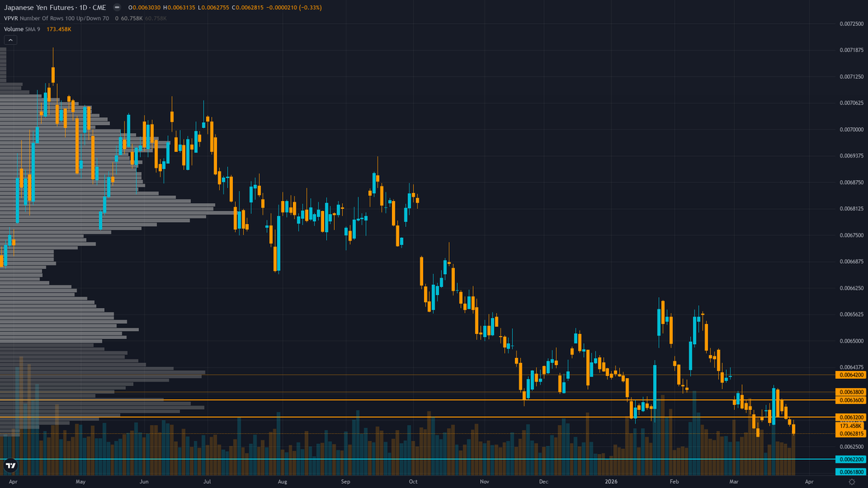Expand the collapsed legend with the chevron arrow
This screenshot has height=488, width=868.
(x=10, y=40)
